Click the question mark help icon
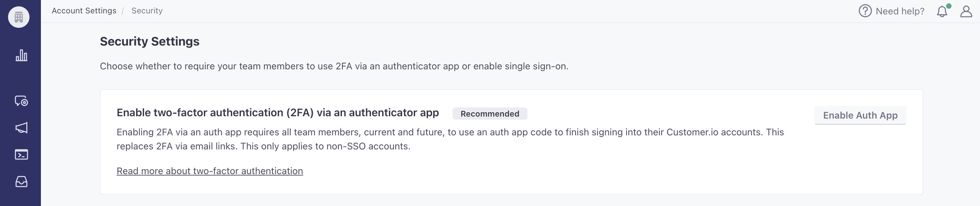This screenshot has height=206, width=980. (865, 11)
